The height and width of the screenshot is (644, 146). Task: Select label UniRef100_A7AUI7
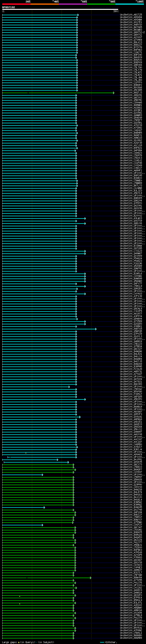[131, 447]
